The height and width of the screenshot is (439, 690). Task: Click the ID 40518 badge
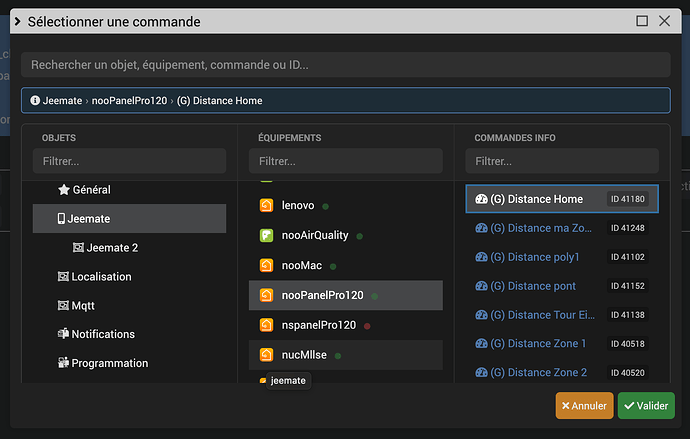coord(628,344)
